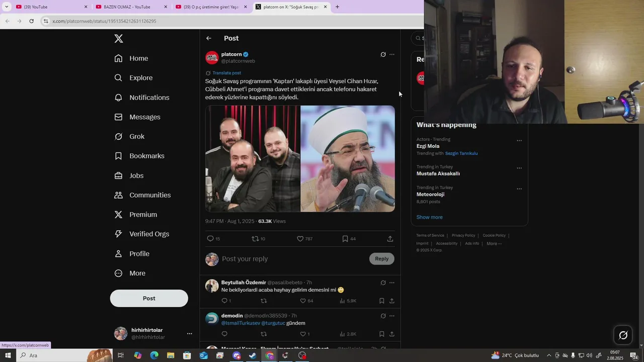The height and width of the screenshot is (362, 644).
Task: Reply to Beytullah Özdemir's comment
Action: coord(226,301)
